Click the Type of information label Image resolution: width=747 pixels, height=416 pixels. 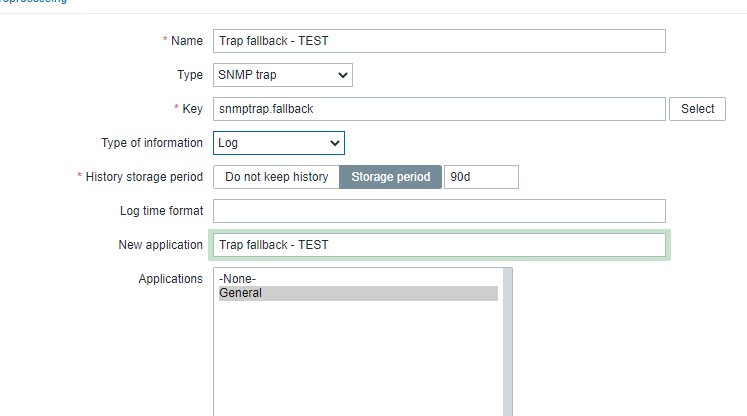coord(152,143)
